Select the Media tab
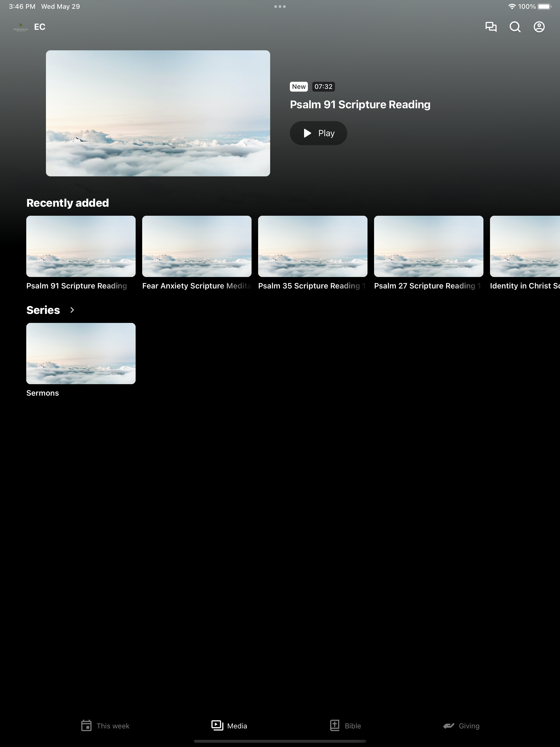Image resolution: width=560 pixels, height=747 pixels. [229, 725]
